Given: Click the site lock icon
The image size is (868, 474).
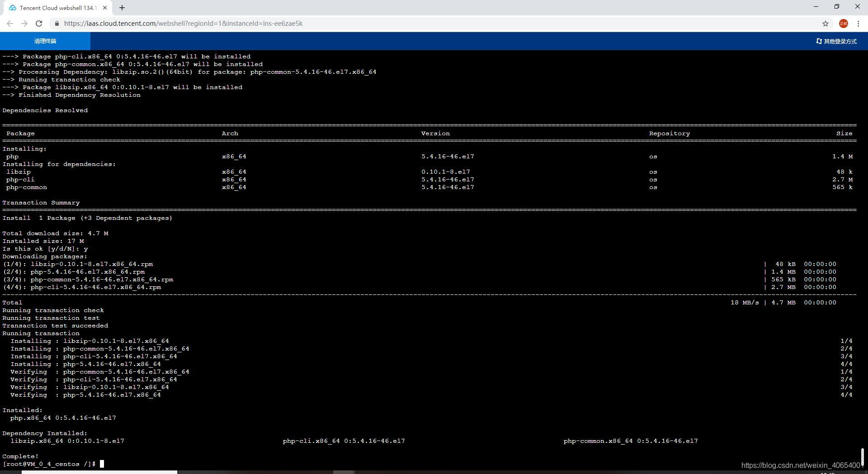Looking at the screenshot, I should point(57,24).
